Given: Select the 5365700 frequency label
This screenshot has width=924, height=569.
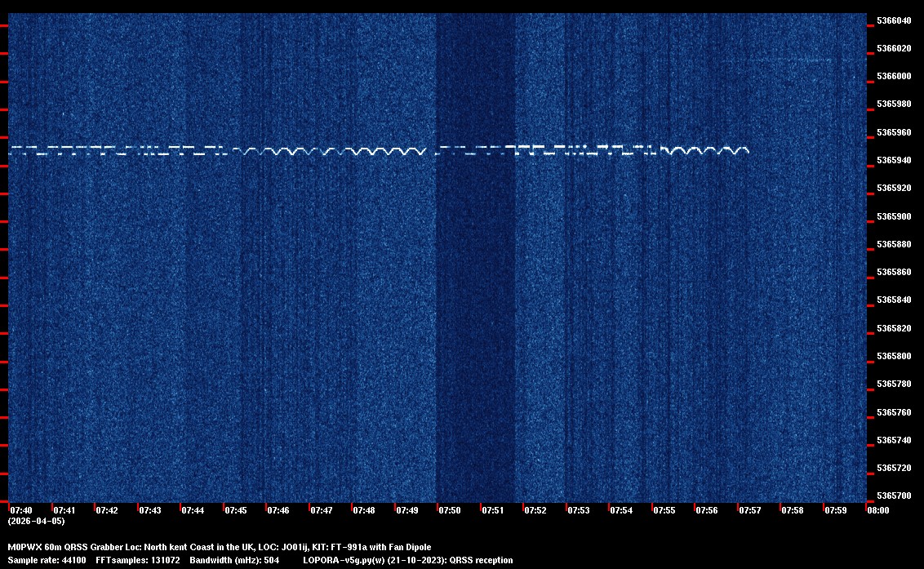Looking at the screenshot, I should point(893,496).
